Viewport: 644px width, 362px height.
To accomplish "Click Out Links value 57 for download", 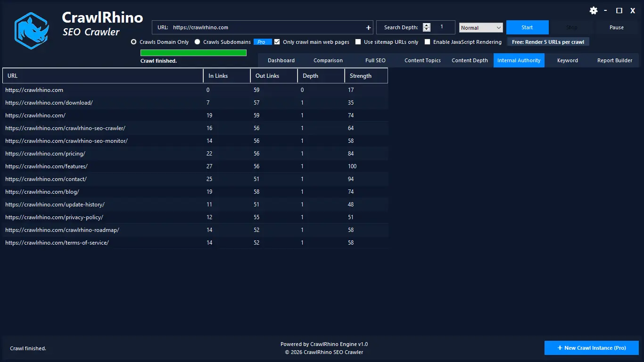I will (x=256, y=103).
